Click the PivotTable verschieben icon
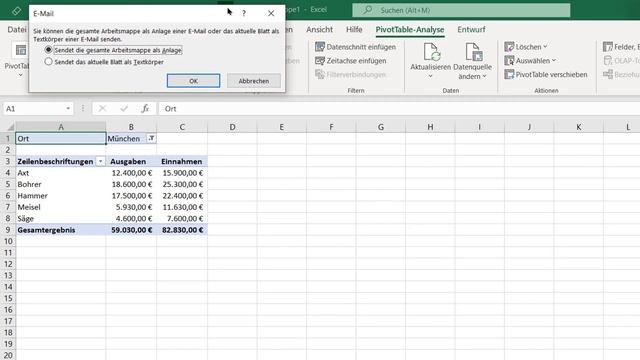640x360 pixels. [509, 75]
